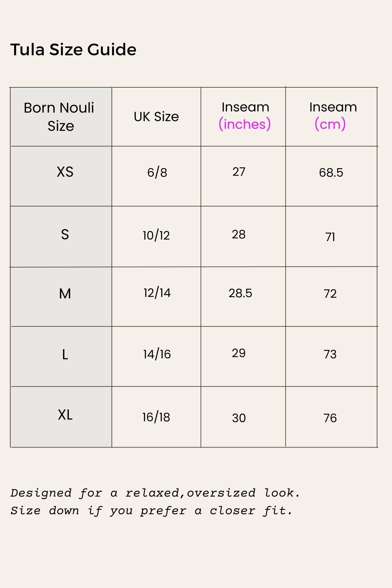Select the XL size row label
392x588 pixels.
tap(65, 415)
